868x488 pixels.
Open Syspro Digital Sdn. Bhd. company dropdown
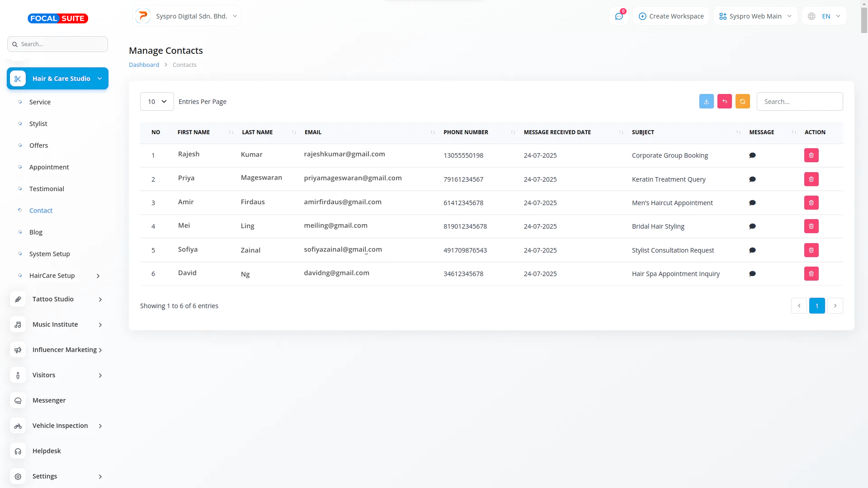(187, 16)
